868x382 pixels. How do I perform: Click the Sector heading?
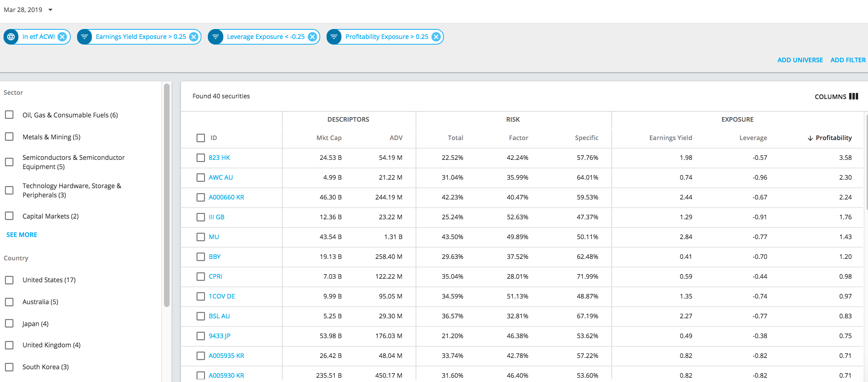click(13, 93)
